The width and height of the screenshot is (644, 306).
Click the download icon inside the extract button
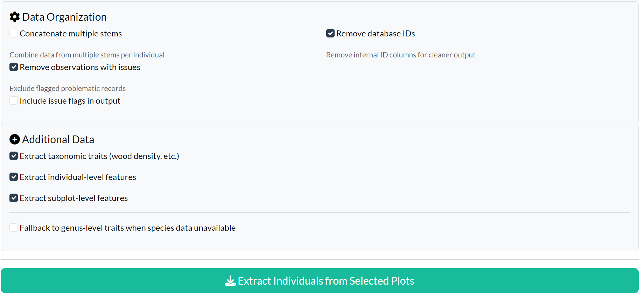[230, 281]
